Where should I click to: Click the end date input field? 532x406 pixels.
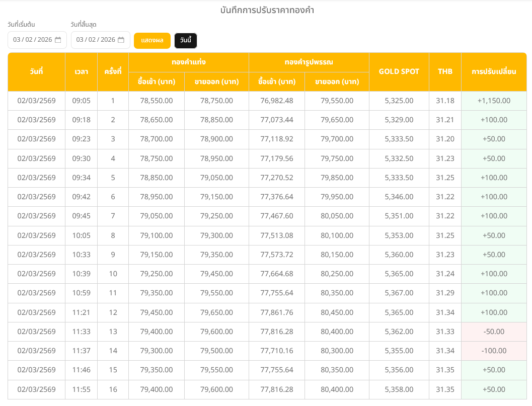tap(95, 40)
